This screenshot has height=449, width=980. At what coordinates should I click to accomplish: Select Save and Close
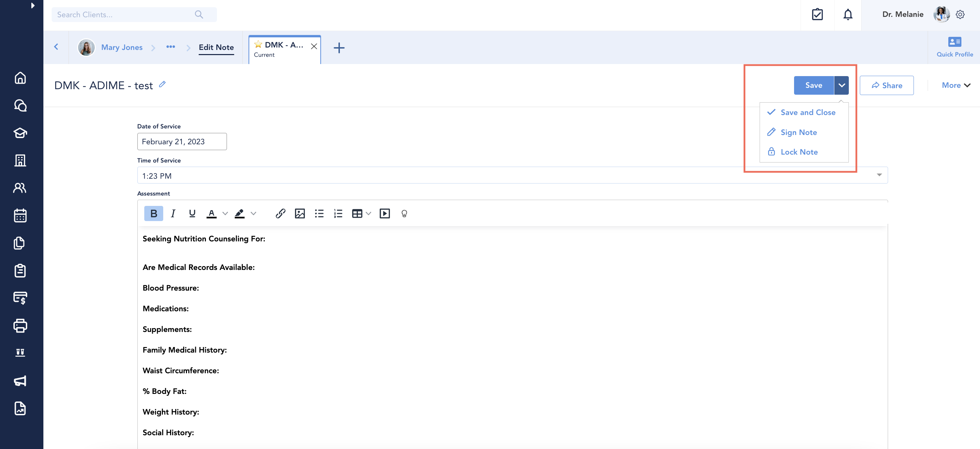coord(808,112)
